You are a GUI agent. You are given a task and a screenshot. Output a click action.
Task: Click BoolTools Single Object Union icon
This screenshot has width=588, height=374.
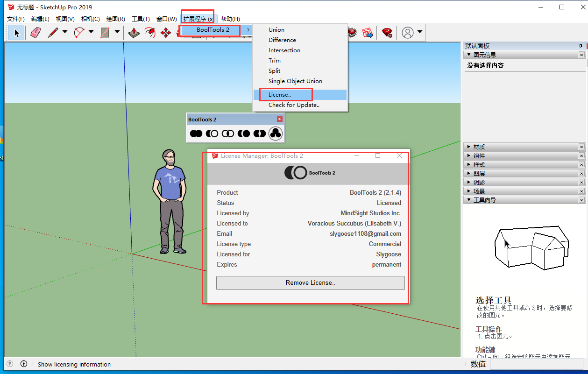coord(276,134)
